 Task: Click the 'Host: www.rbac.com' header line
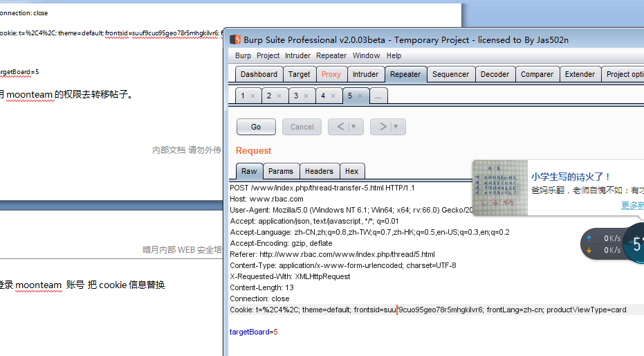(x=266, y=199)
